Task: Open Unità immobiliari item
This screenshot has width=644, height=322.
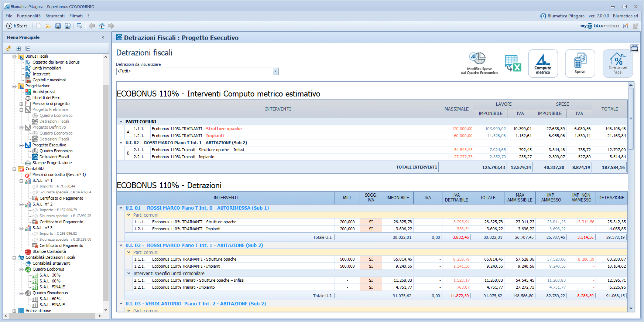Action: [x=47, y=68]
